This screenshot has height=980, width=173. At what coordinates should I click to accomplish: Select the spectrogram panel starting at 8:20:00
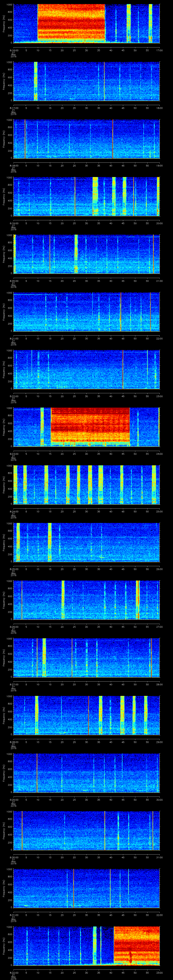87,254
